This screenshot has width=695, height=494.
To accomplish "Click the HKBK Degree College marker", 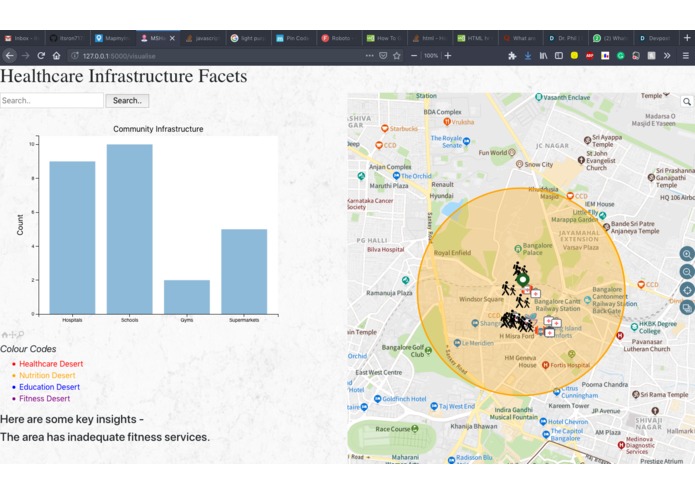I will click(634, 327).
